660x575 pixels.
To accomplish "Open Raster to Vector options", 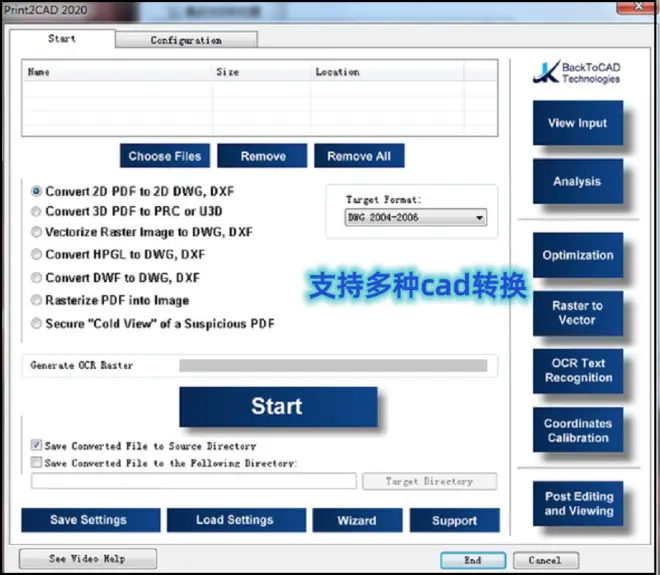I will (577, 313).
